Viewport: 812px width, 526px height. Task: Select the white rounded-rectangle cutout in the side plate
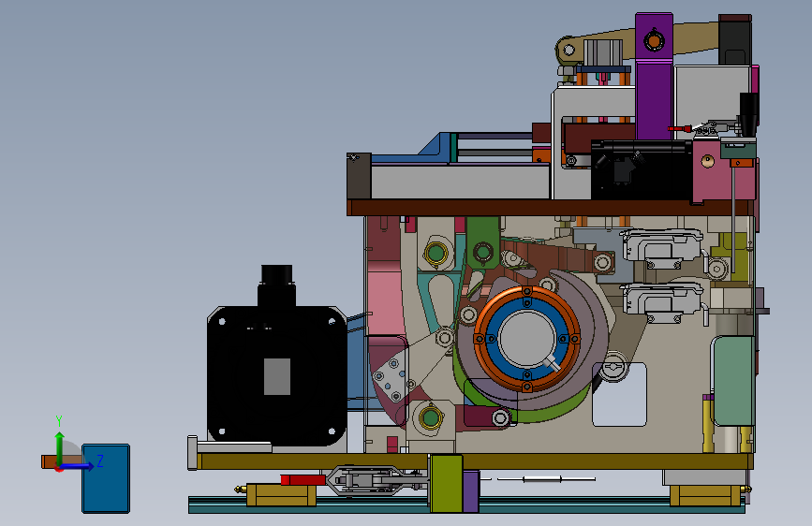[x=619, y=395]
